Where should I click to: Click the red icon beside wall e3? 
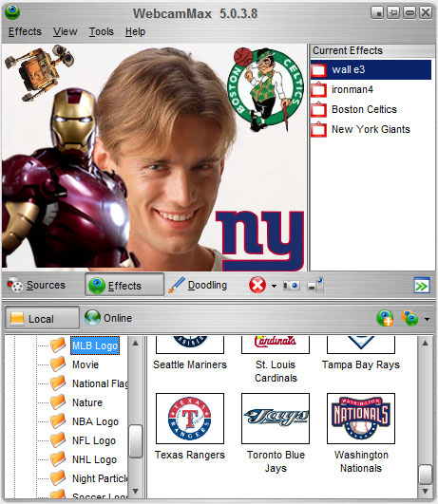click(x=318, y=69)
